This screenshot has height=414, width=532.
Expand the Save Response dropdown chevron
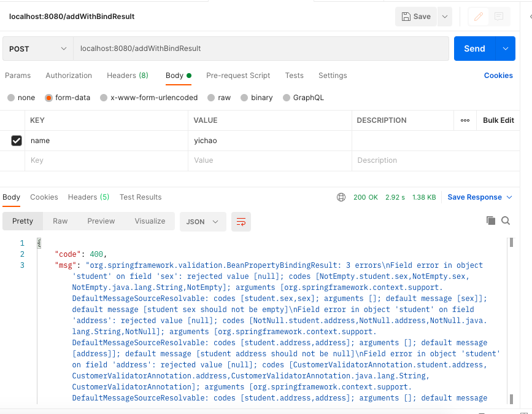pos(509,197)
